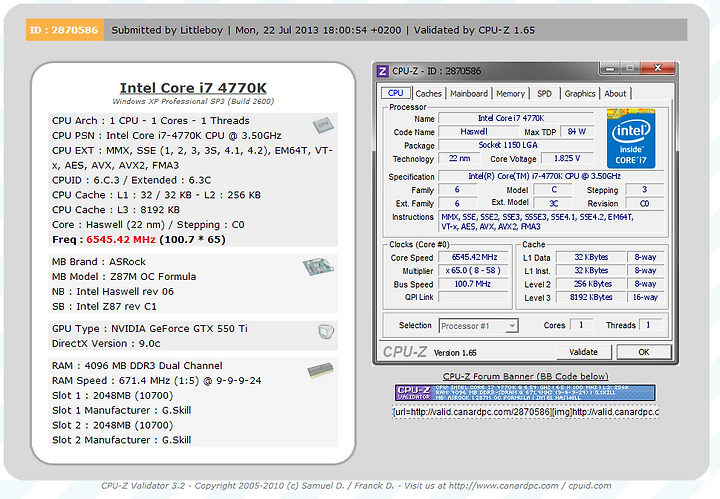Screen dimensions: 720x499
Task: Click the Code Name Haswell field
Action: click(x=478, y=132)
